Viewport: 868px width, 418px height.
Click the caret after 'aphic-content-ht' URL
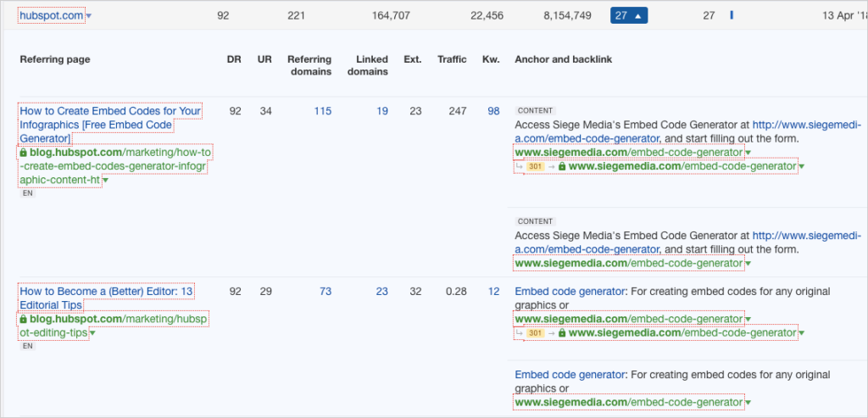[106, 181]
